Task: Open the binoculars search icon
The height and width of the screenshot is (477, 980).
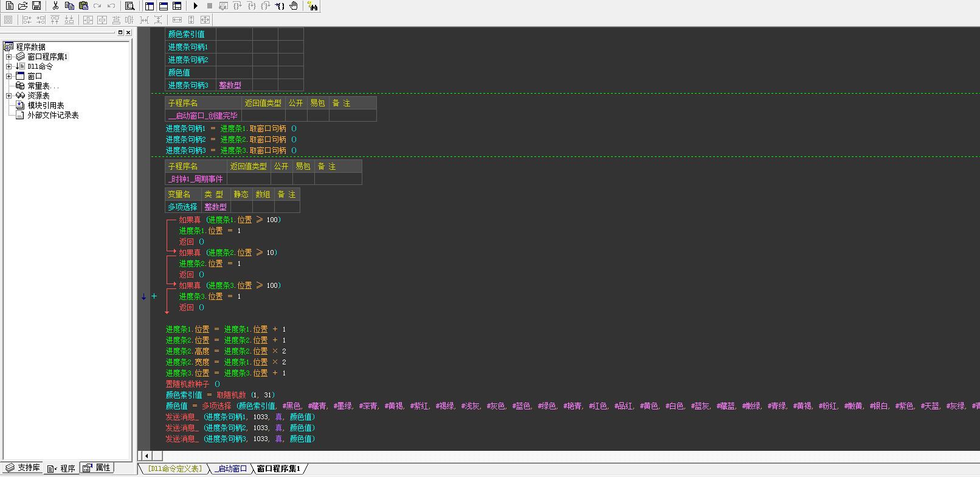Action: pyautogui.click(x=312, y=6)
